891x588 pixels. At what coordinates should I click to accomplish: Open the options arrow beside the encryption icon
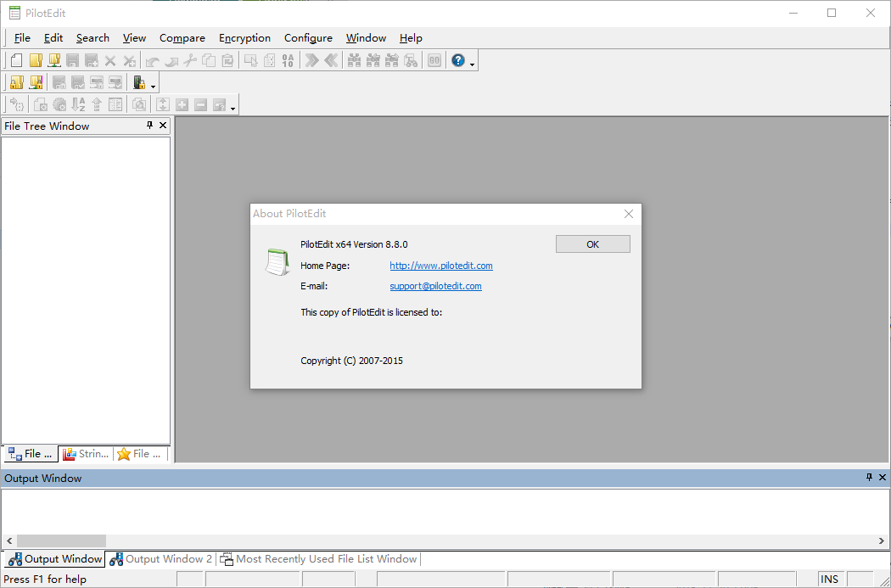click(x=153, y=86)
